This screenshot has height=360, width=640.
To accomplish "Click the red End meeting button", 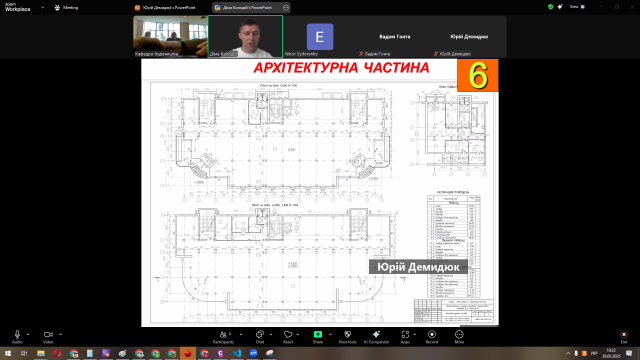I will coord(624,337).
